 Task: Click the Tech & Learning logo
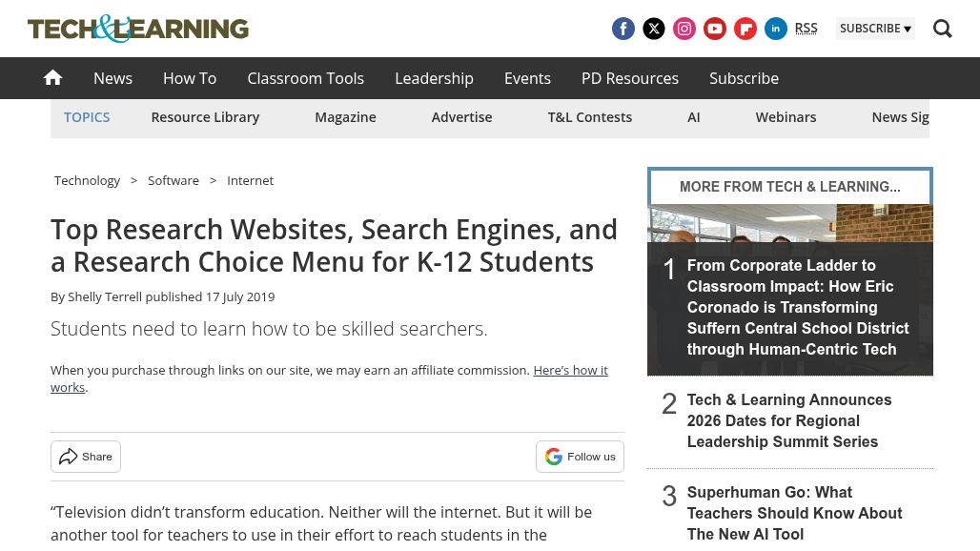137,29
